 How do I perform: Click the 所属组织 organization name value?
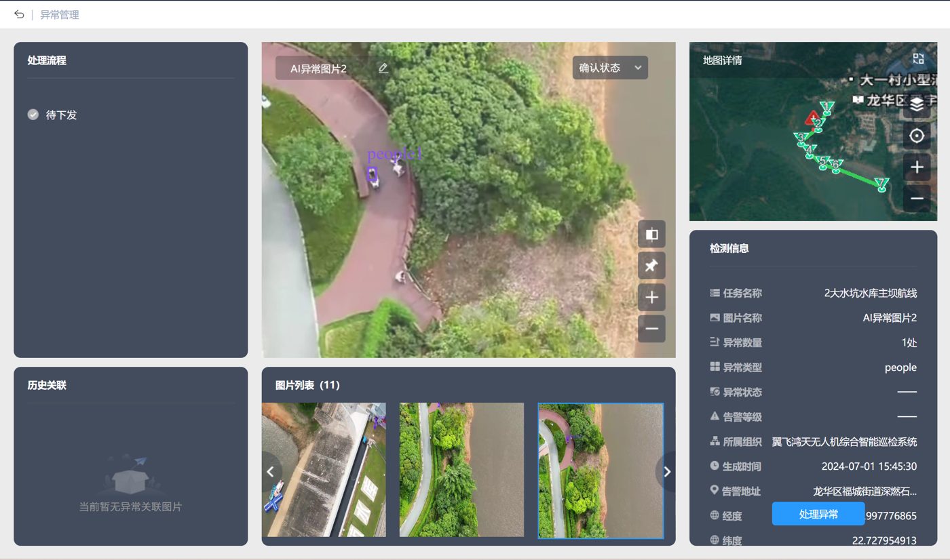coord(845,442)
